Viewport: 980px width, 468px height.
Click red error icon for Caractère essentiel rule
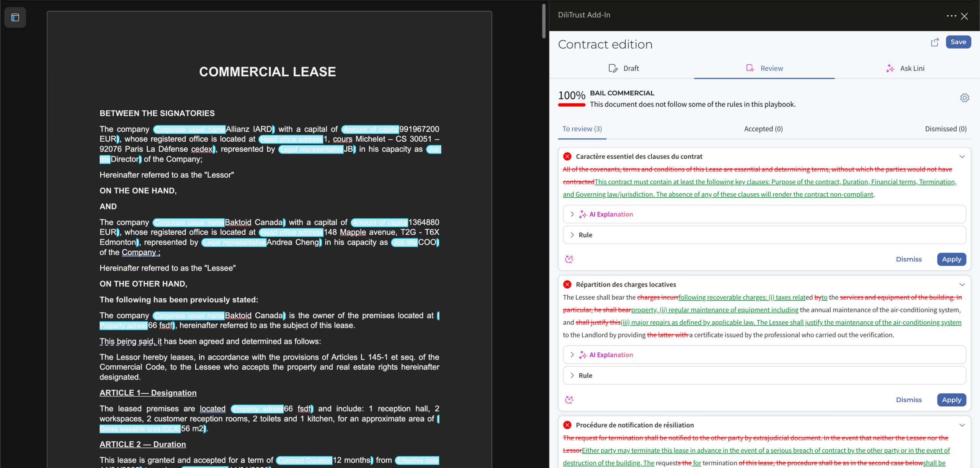pyautogui.click(x=567, y=156)
